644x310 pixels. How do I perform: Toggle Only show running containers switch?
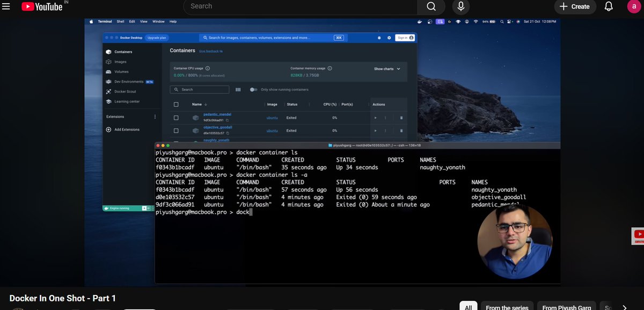pos(253,90)
